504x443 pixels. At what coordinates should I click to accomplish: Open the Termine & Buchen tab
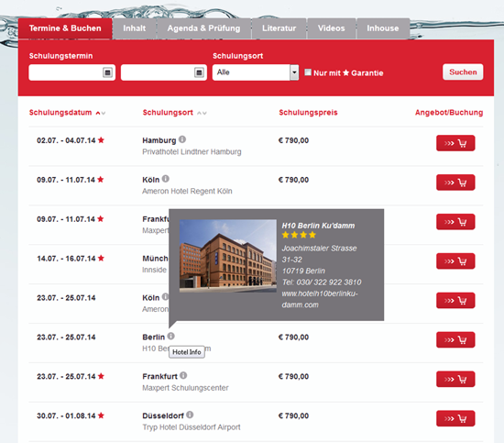pos(65,28)
